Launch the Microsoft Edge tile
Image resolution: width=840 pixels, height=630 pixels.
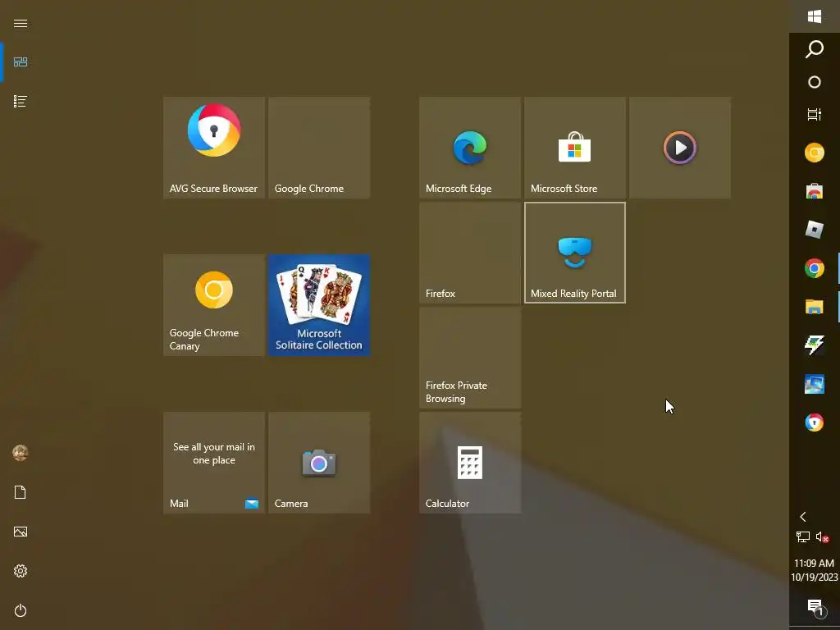pos(470,148)
